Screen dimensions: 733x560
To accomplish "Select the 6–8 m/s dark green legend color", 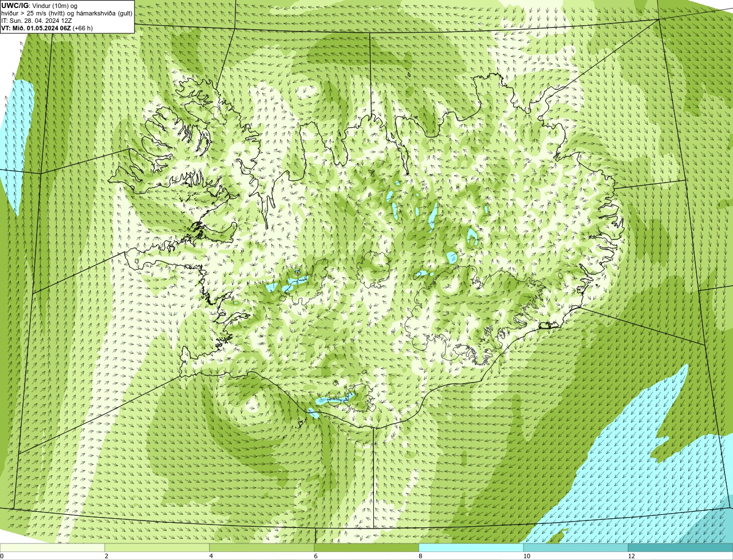I will [x=366, y=547].
